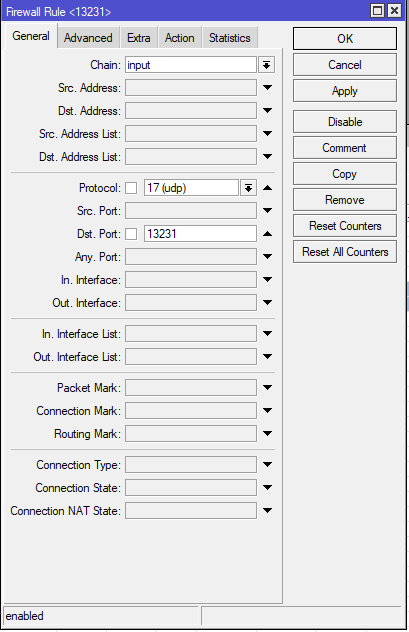Expand the Connection NAT State field

[268, 510]
